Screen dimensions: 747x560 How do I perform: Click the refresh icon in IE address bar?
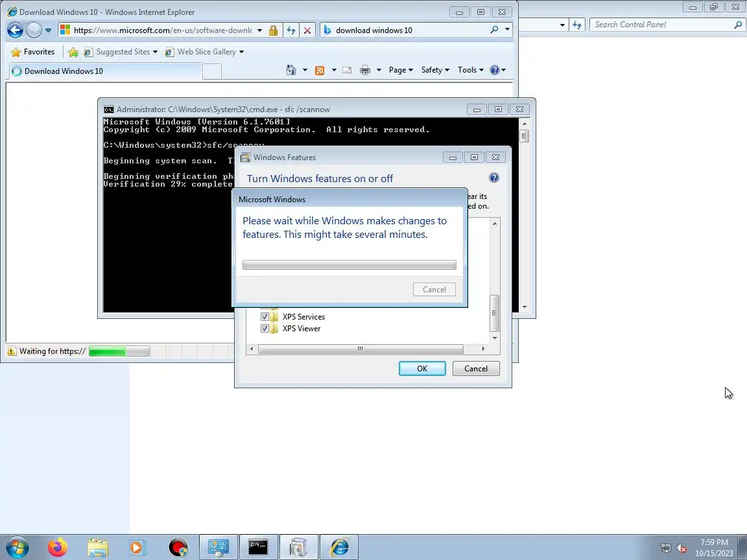tap(290, 30)
